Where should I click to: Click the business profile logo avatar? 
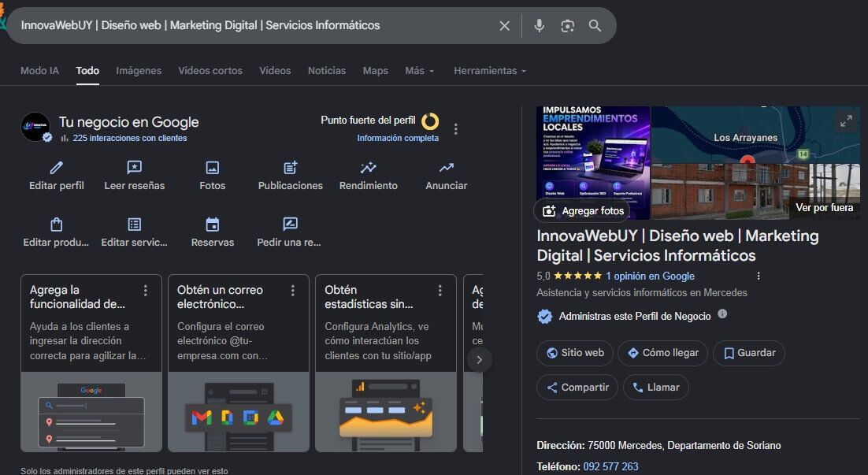click(35, 126)
